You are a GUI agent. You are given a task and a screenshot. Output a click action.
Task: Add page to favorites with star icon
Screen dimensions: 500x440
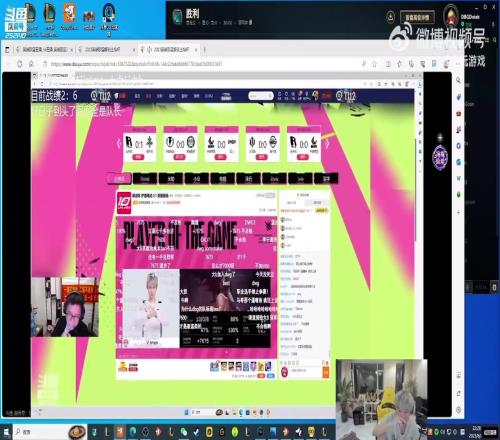click(374, 64)
